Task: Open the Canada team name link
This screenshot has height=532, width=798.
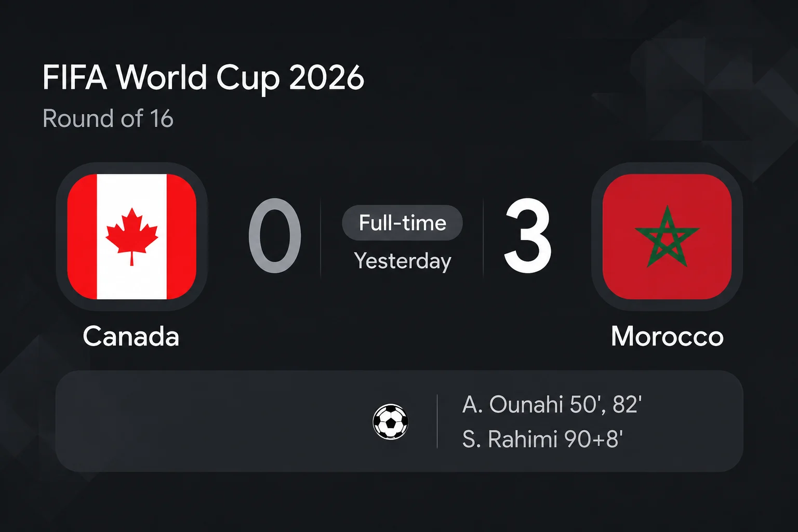Action: coord(131,336)
